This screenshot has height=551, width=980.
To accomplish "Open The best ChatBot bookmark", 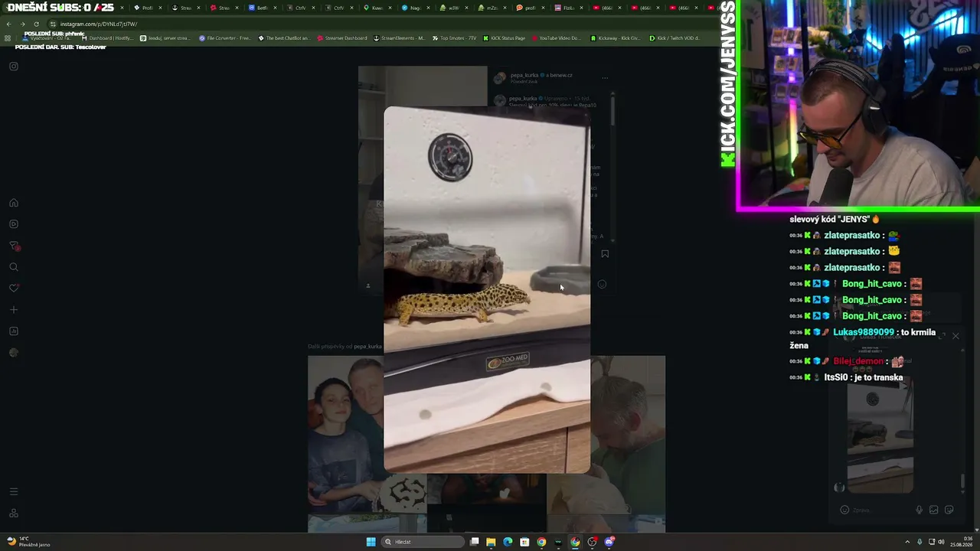I will (x=284, y=38).
